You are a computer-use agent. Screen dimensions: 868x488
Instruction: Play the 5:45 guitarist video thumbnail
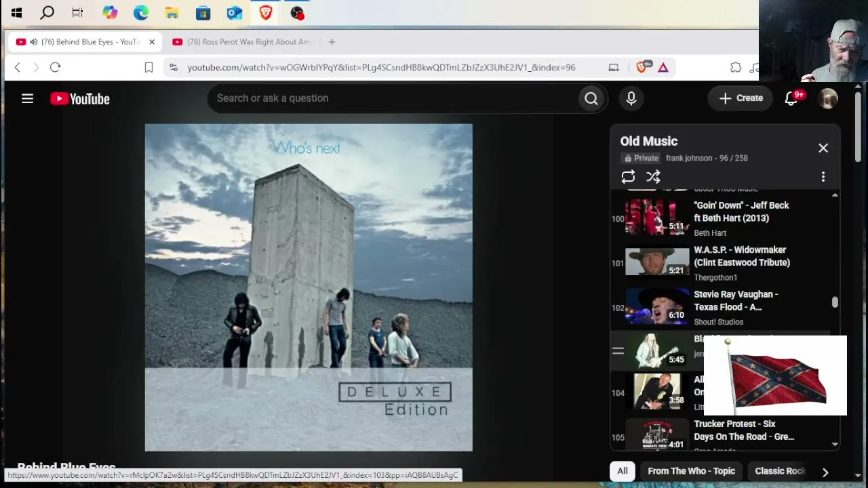(x=657, y=351)
